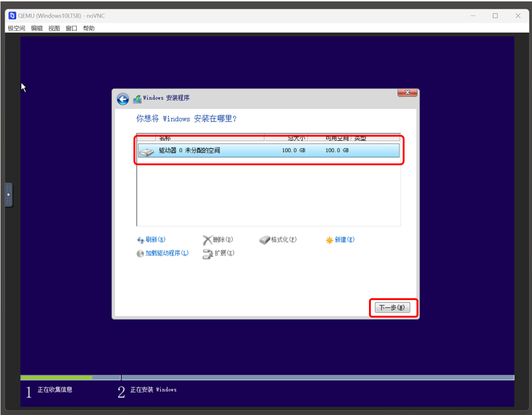Click the 下一步(N) button
This screenshot has width=532, height=415.
(x=392, y=308)
